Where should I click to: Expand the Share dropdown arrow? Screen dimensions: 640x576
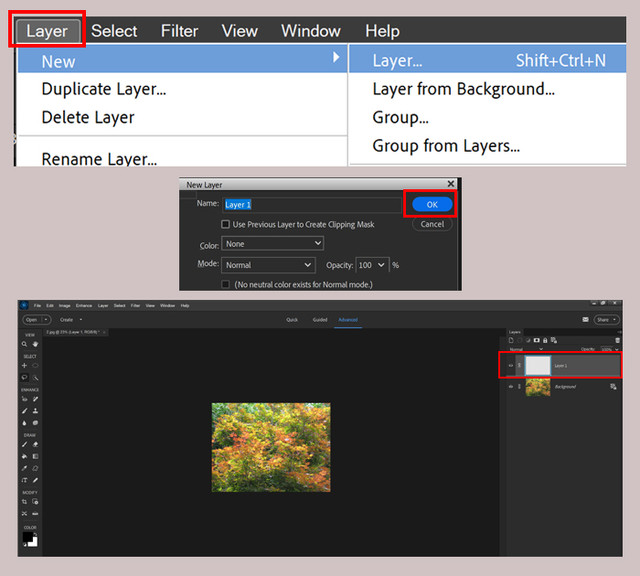click(615, 320)
